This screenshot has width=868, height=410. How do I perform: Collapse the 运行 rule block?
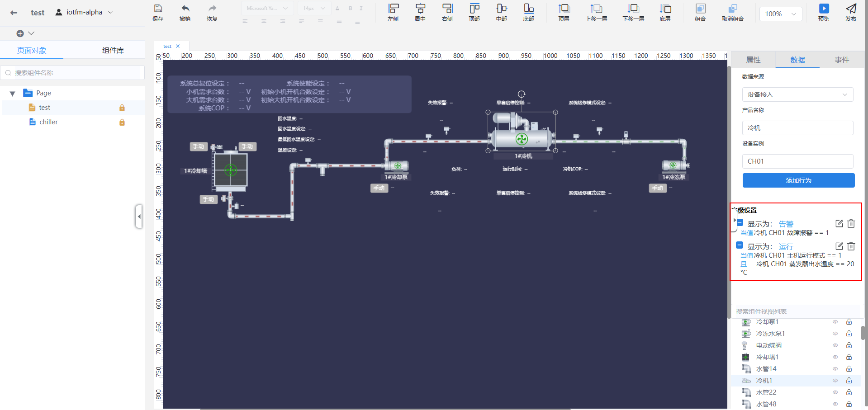740,245
